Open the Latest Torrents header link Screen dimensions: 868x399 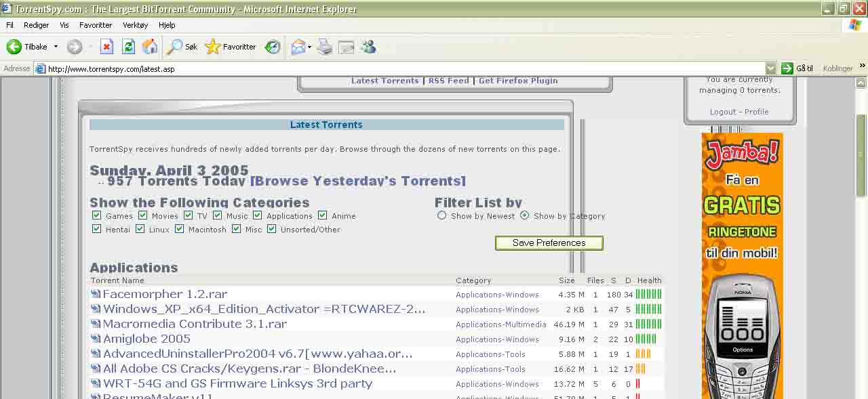coord(385,81)
